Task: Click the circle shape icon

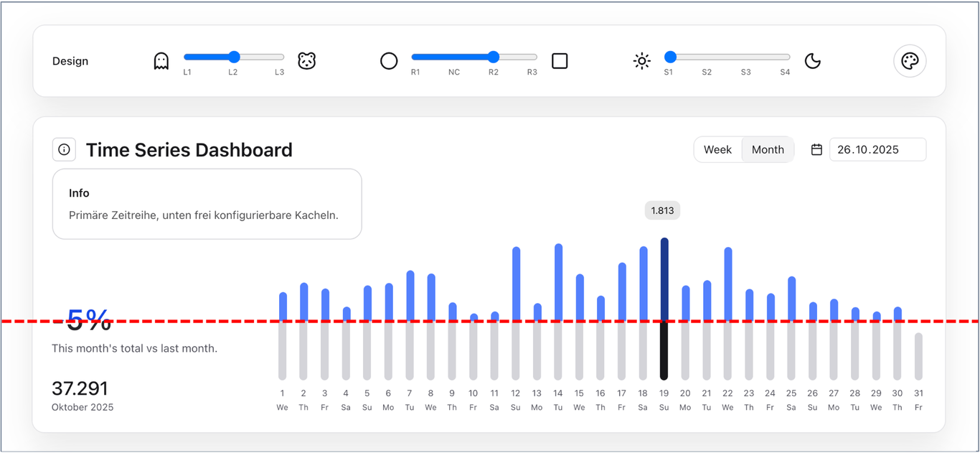Action: pos(389,61)
